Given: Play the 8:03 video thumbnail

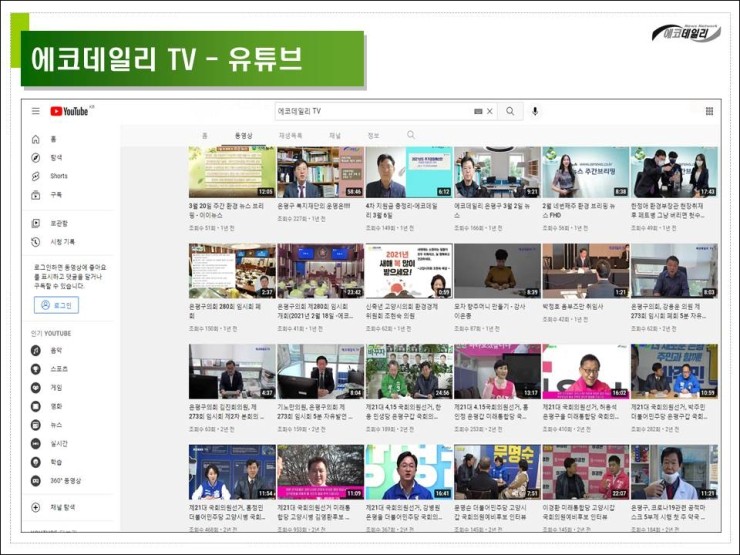Looking at the screenshot, I should pyautogui.click(x=674, y=271).
